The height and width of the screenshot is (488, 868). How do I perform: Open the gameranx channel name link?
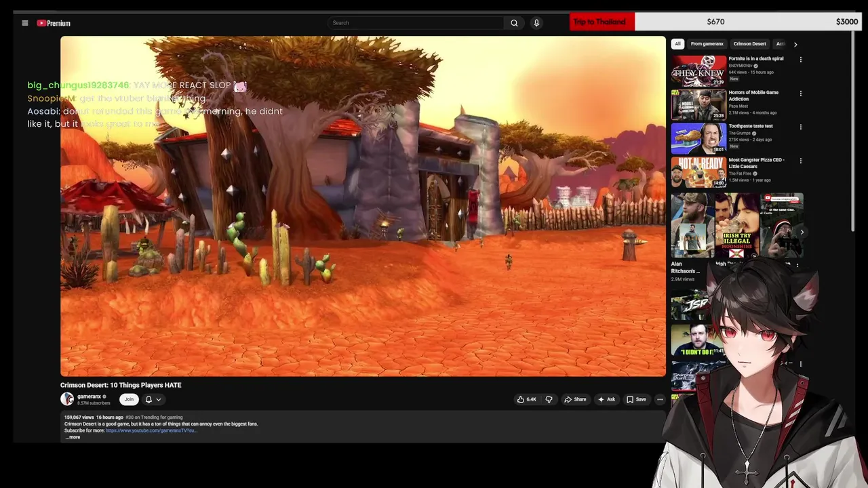[89, 396]
